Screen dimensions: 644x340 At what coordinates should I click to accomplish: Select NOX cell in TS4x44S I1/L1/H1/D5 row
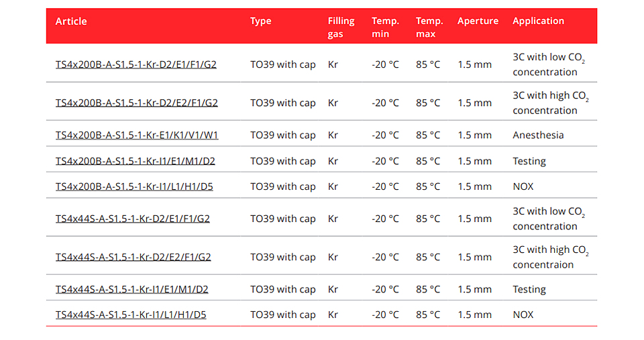point(523,315)
